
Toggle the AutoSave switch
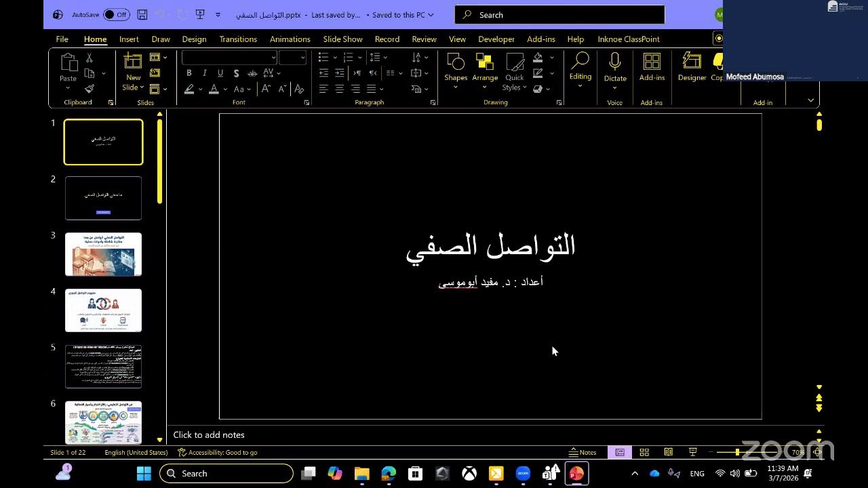117,14
